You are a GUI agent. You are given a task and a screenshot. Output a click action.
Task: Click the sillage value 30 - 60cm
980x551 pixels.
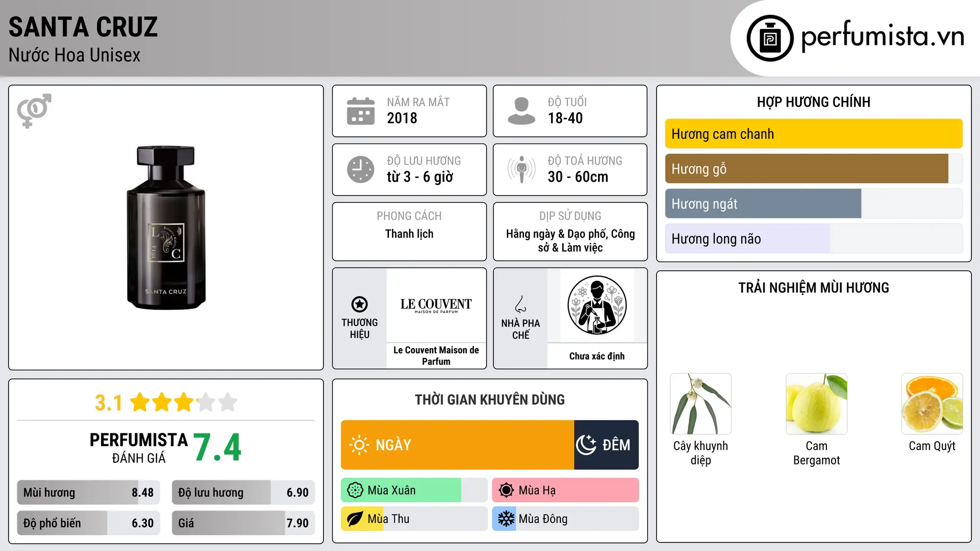coord(578,177)
